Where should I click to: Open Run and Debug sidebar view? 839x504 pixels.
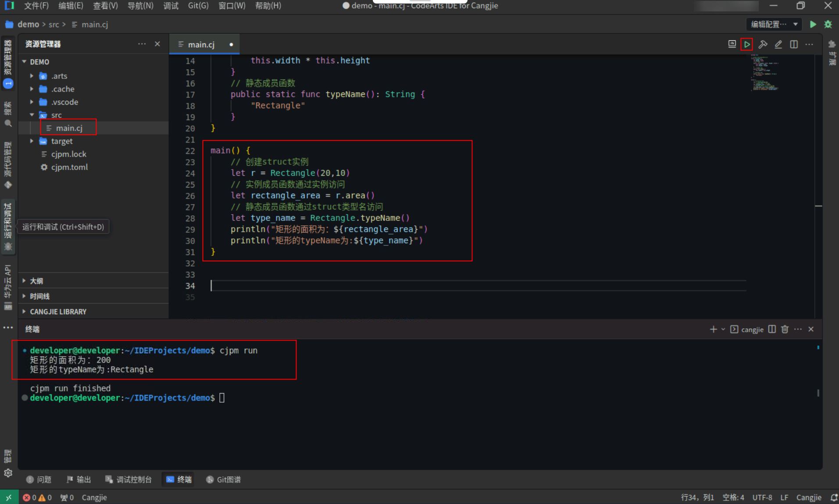8,227
